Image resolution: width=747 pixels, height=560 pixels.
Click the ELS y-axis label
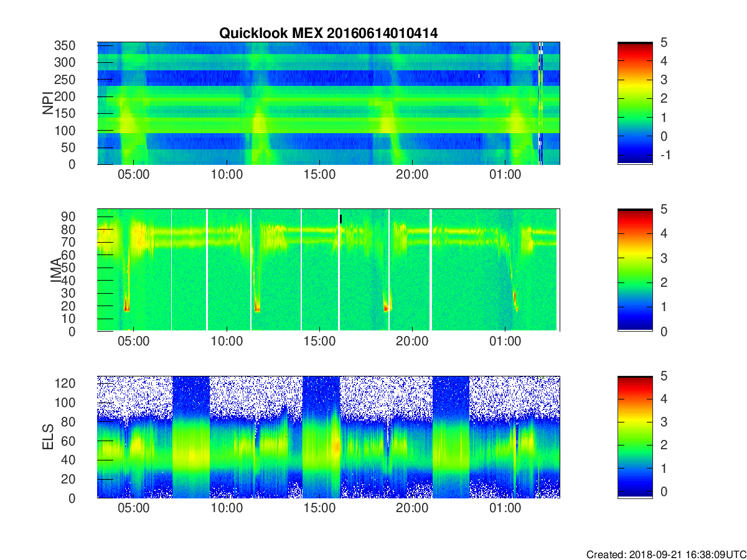[x=48, y=437]
